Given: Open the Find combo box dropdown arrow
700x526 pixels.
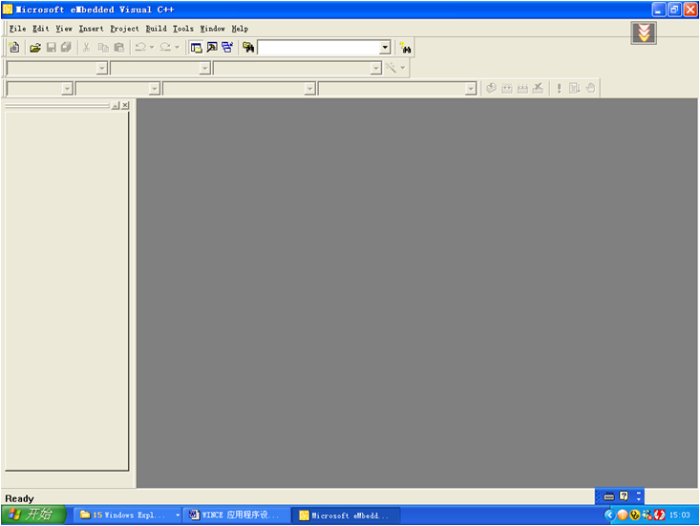Looking at the screenshot, I should click(385, 47).
